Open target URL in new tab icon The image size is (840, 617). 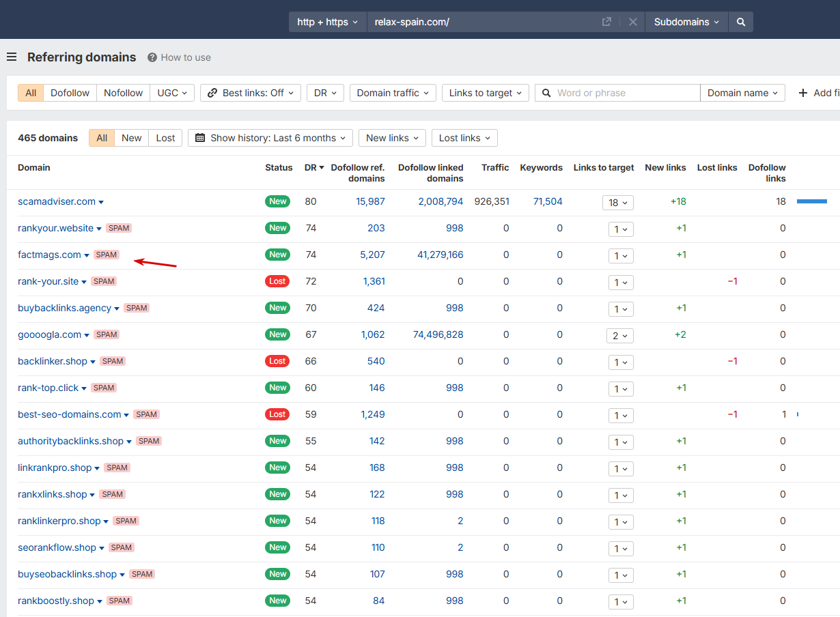tap(606, 22)
